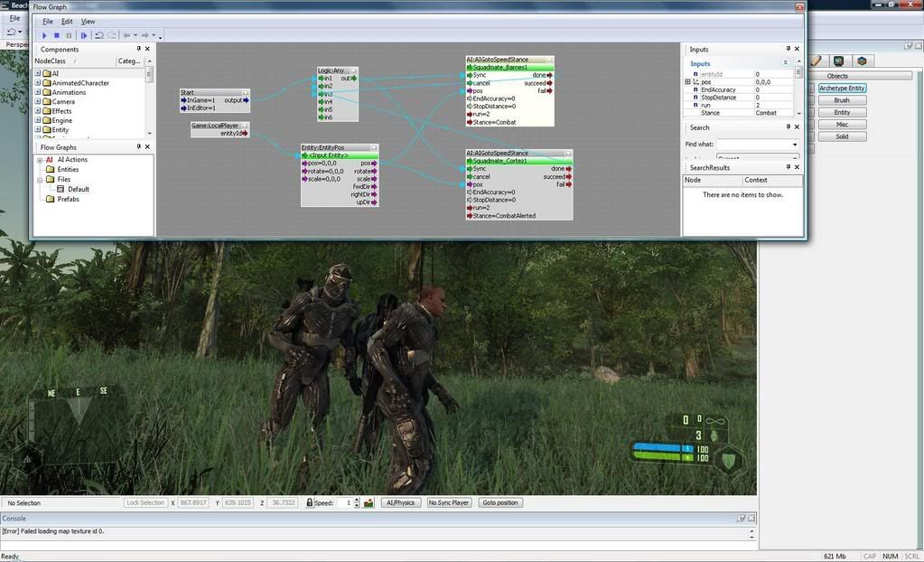Image resolution: width=924 pixels, height=562 pixels.
Task: Click the Archetype Entity button
Action: [x=842, y=89]
